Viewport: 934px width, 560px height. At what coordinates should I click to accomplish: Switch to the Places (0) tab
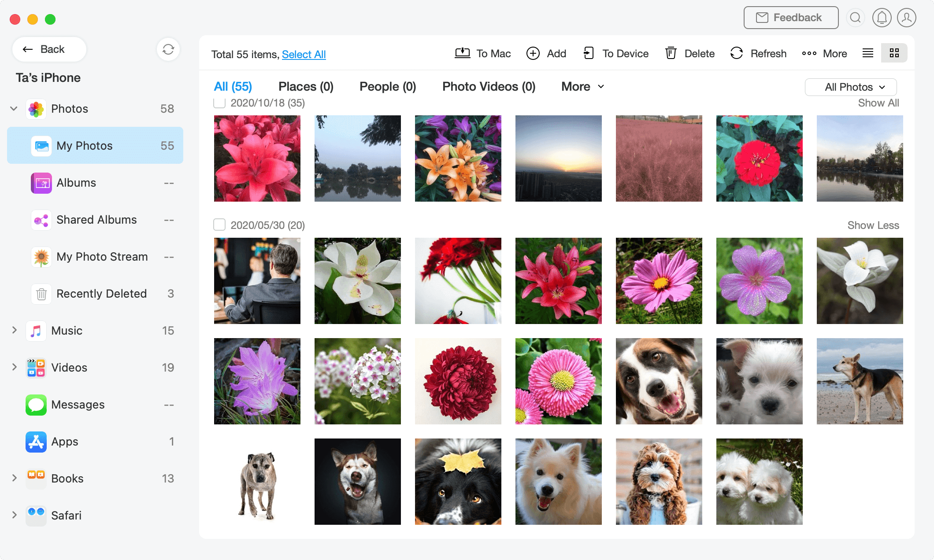coord(306,87)
